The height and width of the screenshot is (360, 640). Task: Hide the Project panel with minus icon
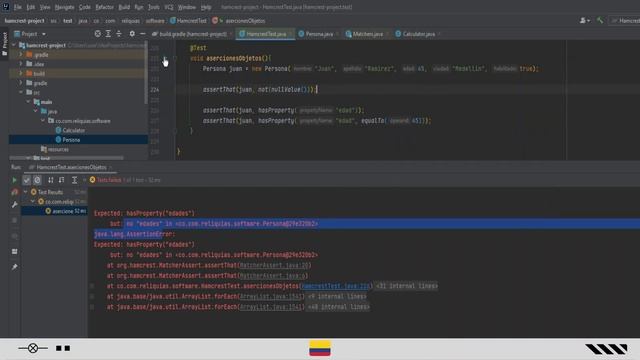pyautogui.click(x=142, y=34)
